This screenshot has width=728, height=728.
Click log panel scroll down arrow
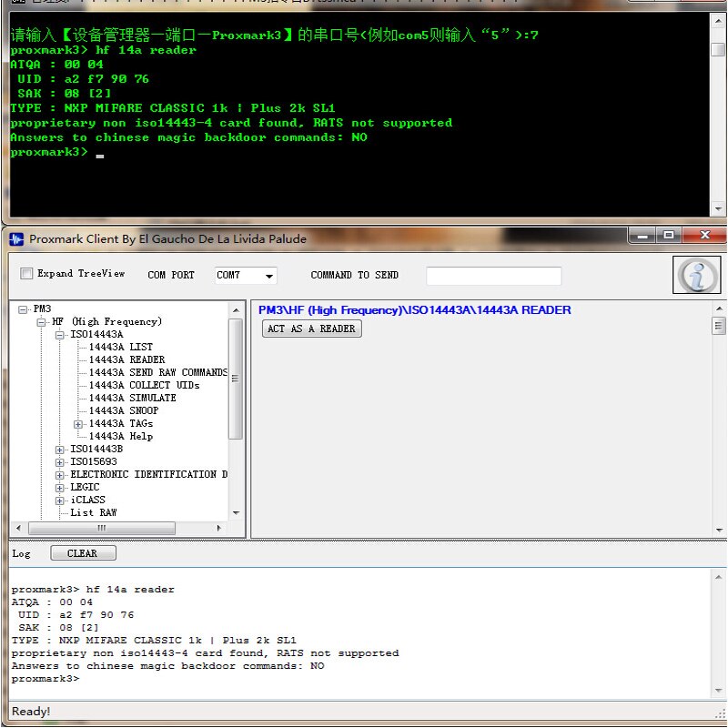719,691
